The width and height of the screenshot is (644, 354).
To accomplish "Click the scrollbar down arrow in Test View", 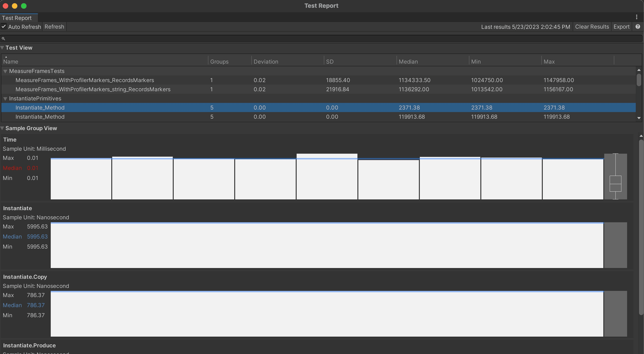I will 639,118.
